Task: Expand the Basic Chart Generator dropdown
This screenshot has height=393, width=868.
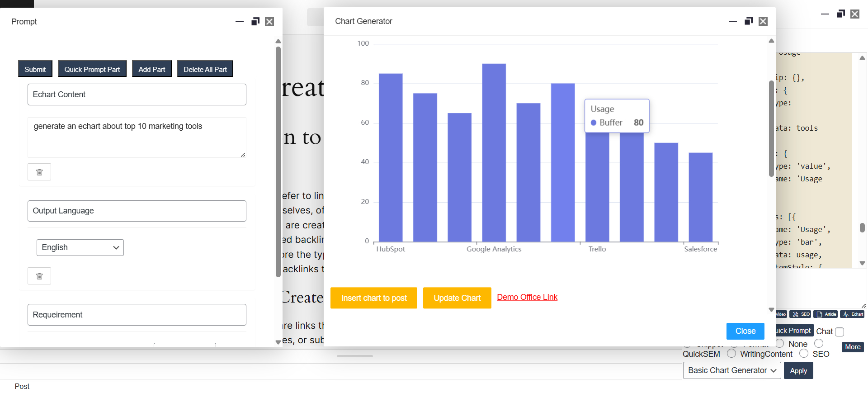Action: click(x=731, y=370)
